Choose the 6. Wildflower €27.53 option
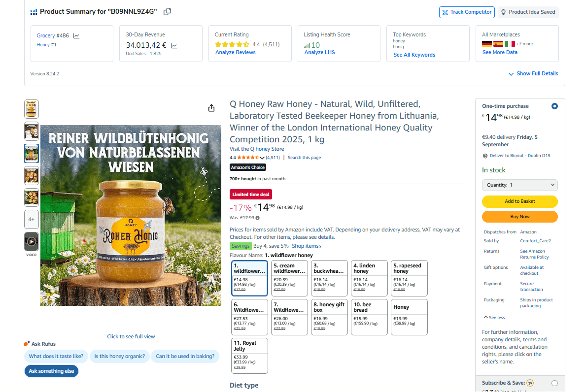The width and height of the screenshot is (585, 392). (249, 317)
